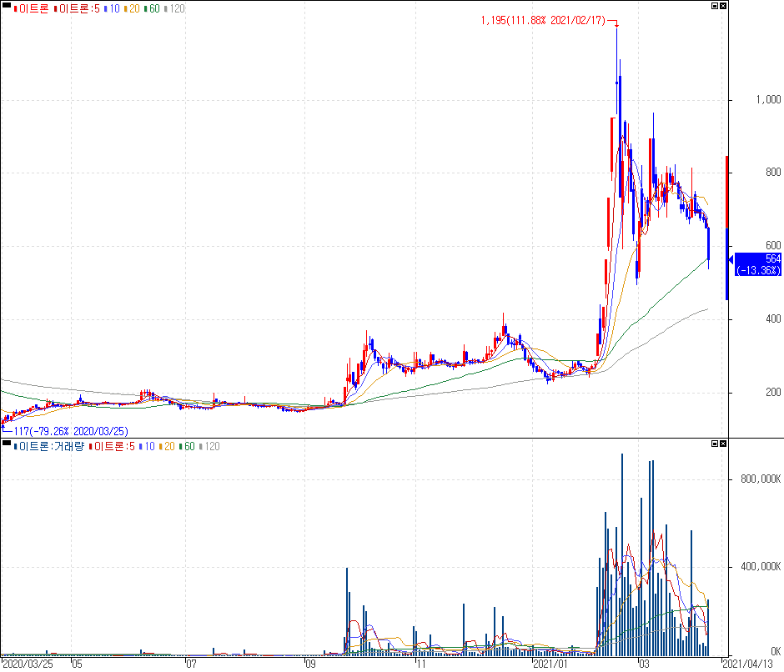Click the end date label 2021/04/13
Image resolution: width=784 pixels, height=672 pixels.
[748, 664]
